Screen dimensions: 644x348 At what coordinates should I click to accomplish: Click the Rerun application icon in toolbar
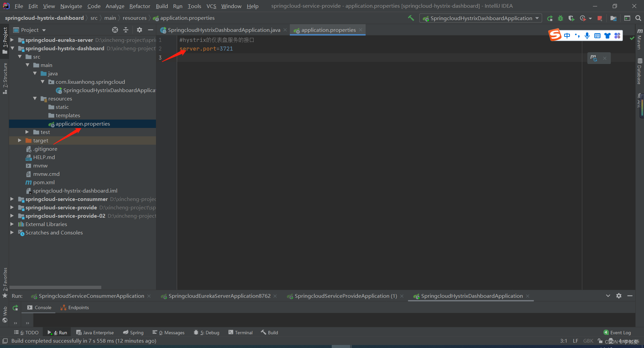click(550, 18)
